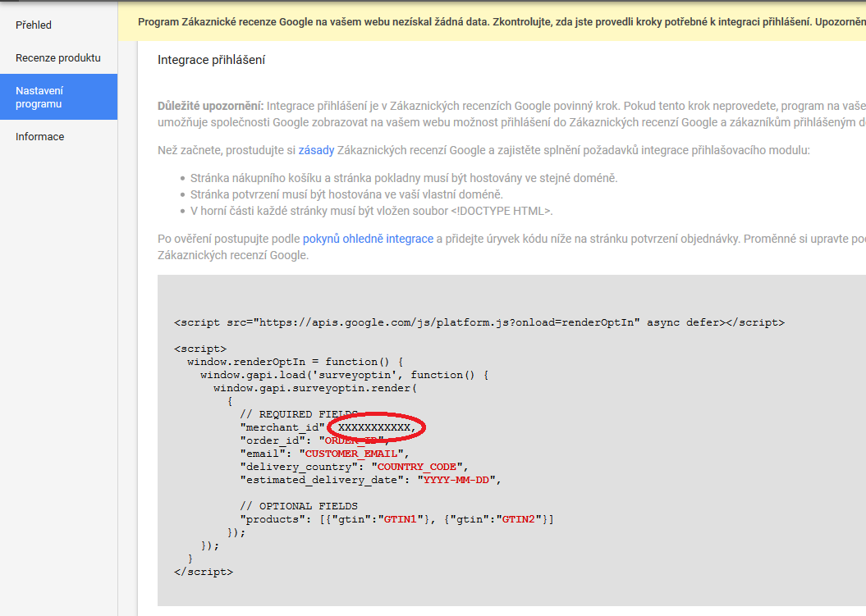Click the GTIN2 product value
This screenshot has height=616, width=866.
pos(519,519)
